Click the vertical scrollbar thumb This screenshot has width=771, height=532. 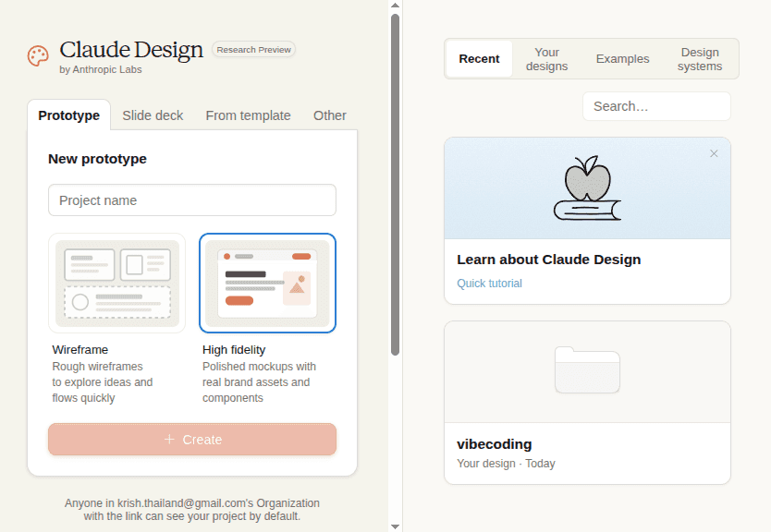point(395,184)
